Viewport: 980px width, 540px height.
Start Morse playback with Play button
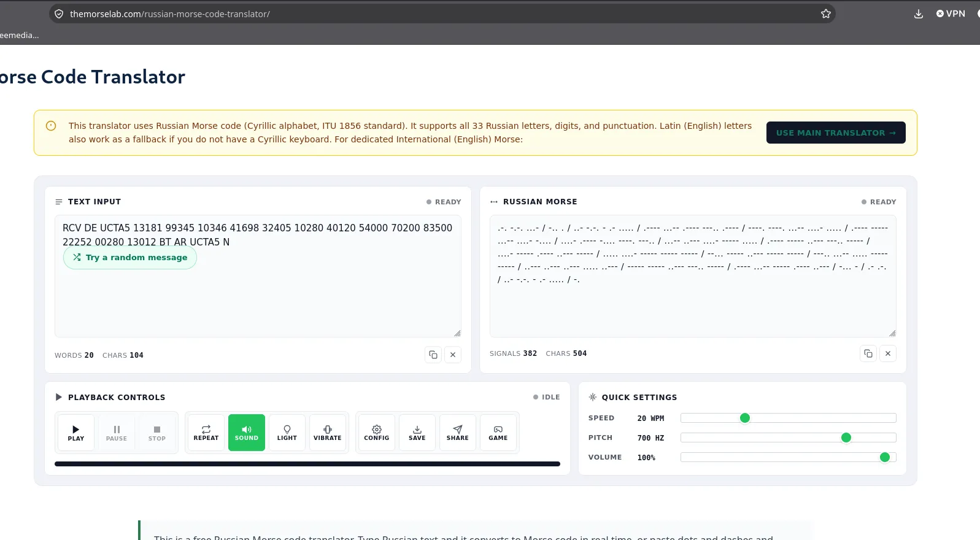[x=76, y=433]
